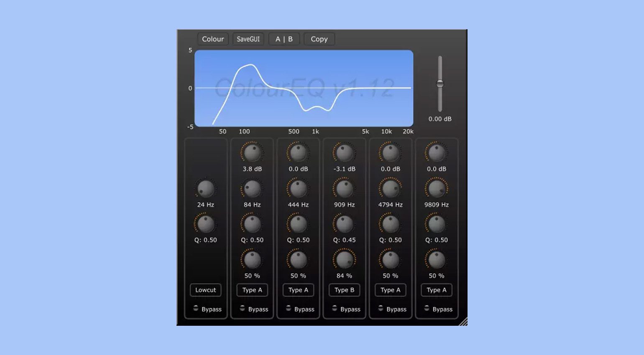This screenshot has height=355, width=644.
Task: Click the 84 Hz value label
Action: point(252,205)
